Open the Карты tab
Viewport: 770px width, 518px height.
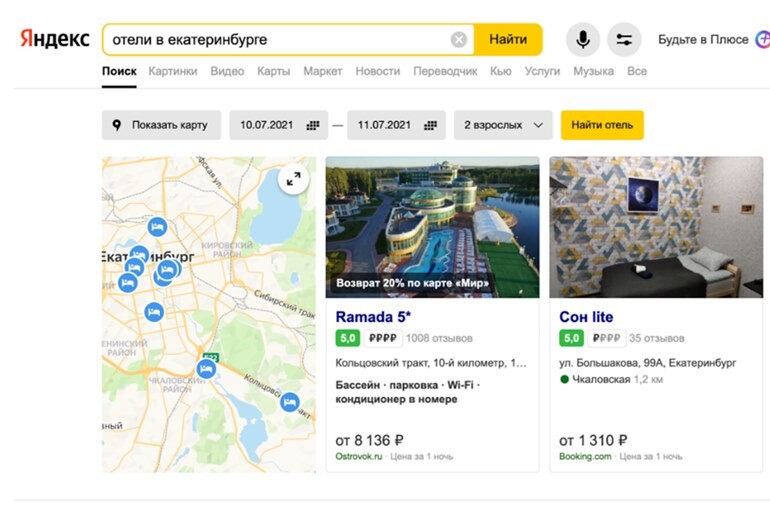pyautogui.click(x=273, y=71)
